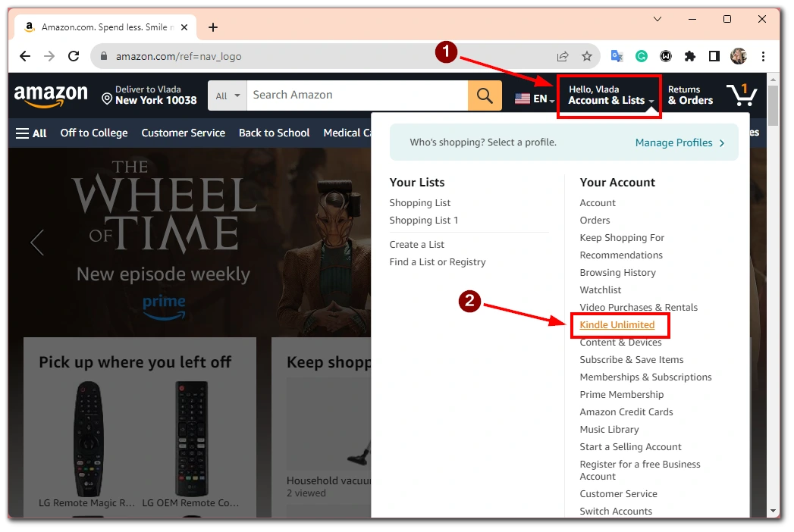Click the scrollbar down arrow
Image resolution: width=794 pixels, height=532 pixels.
click(x=773, y=511)
